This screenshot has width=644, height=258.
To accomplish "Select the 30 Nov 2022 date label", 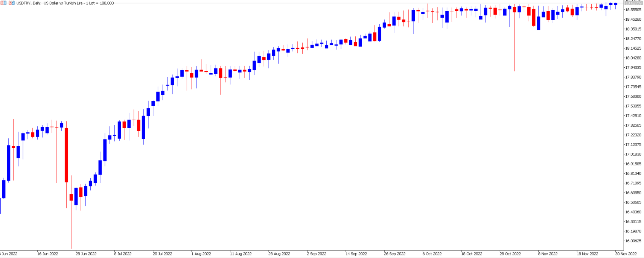I will pyautogui.click(x=626, y=254).
